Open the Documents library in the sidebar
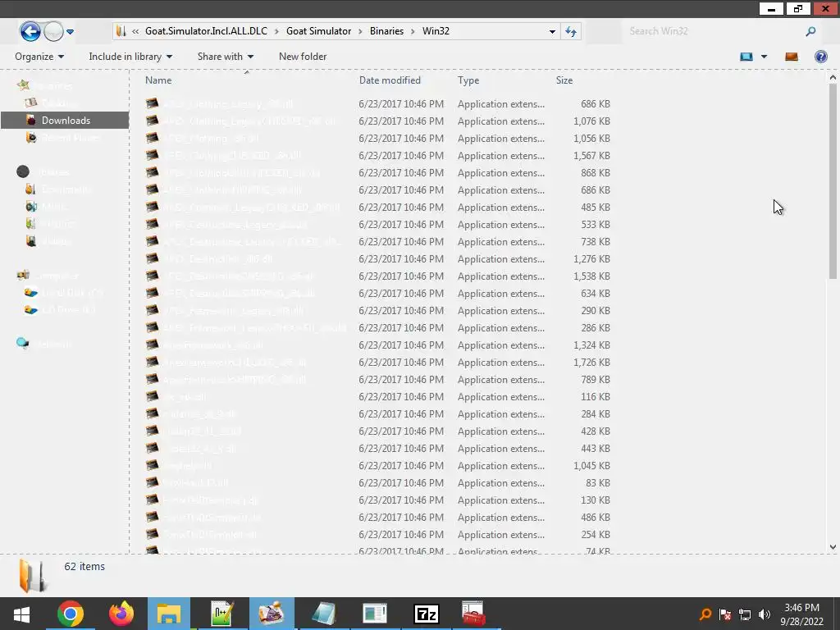840x630 pixels. point(58,189)
